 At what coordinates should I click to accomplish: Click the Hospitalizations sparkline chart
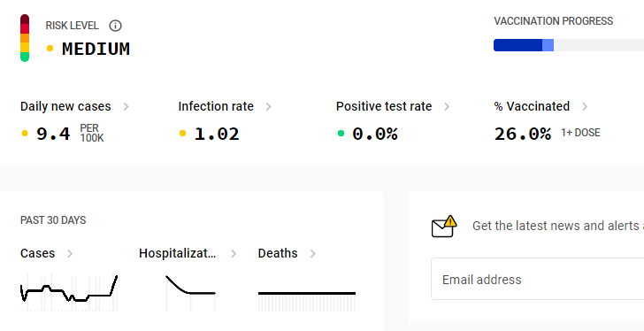(x=190, y=293)
